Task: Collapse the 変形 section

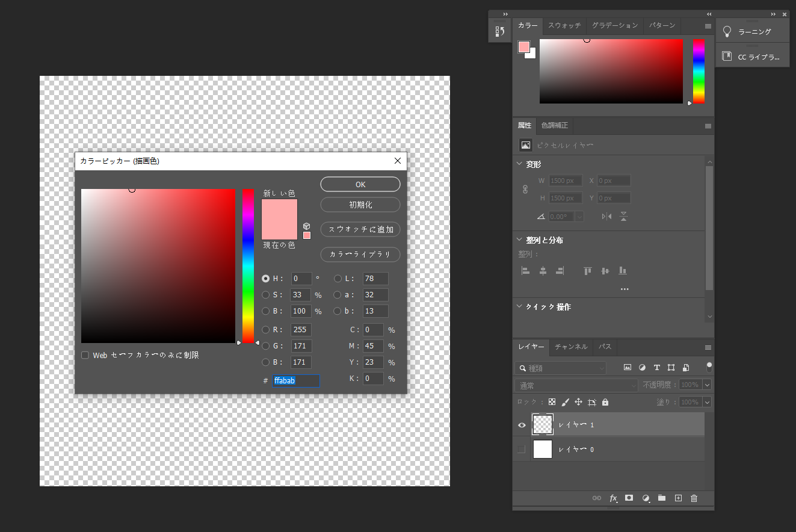Action: tap(520, 164)
